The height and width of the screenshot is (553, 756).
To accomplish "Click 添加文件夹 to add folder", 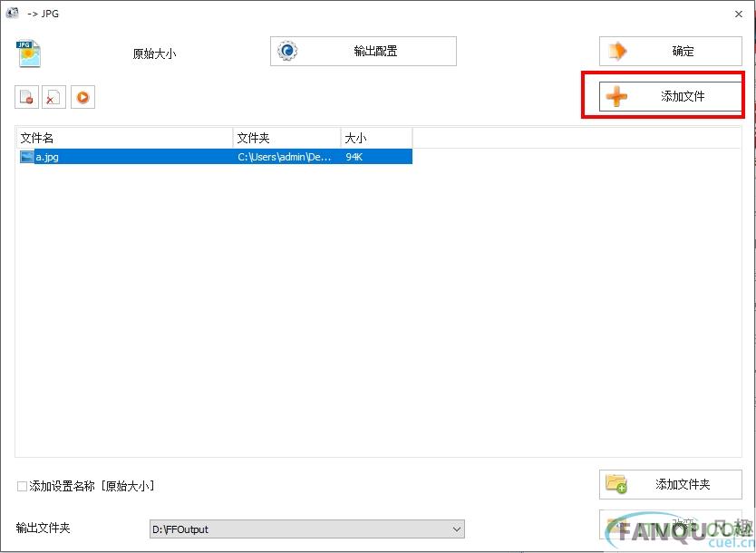I will (670, 484).
